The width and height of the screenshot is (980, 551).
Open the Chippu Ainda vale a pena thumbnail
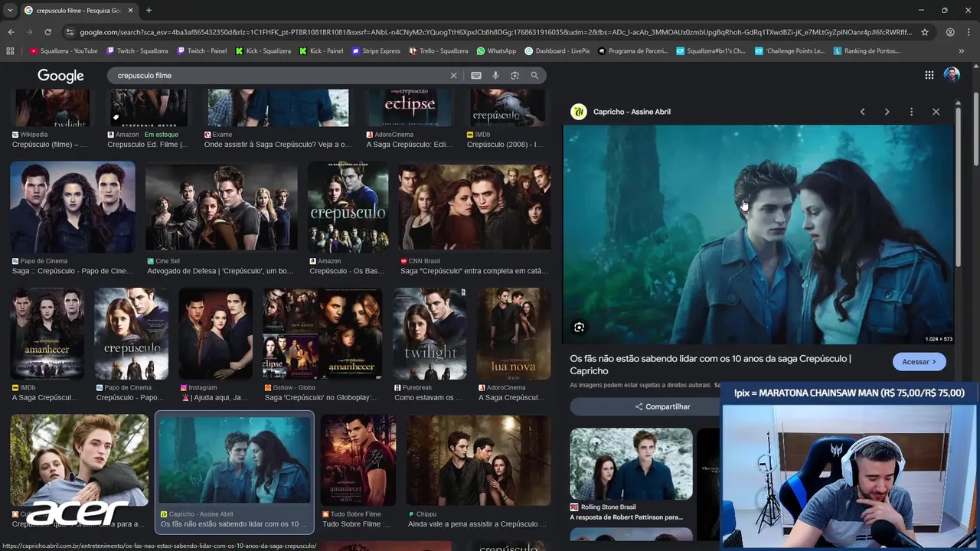478,460
